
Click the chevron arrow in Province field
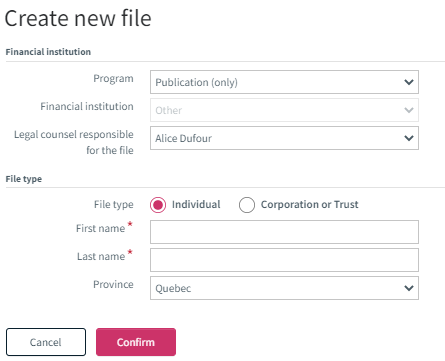click(409, 288)
